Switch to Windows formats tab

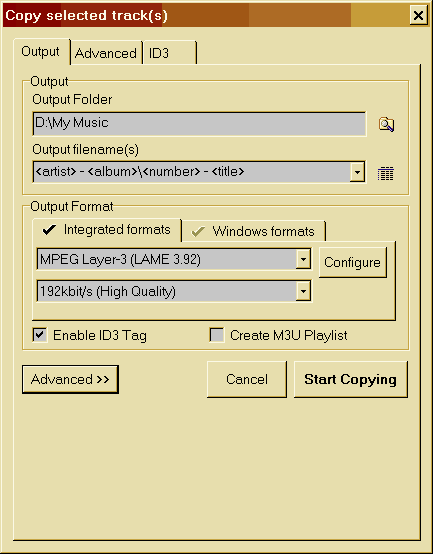tap(254, 231)
